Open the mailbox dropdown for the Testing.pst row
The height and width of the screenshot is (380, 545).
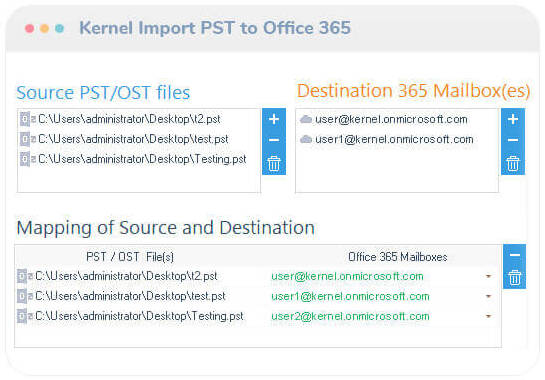point(488,316)
